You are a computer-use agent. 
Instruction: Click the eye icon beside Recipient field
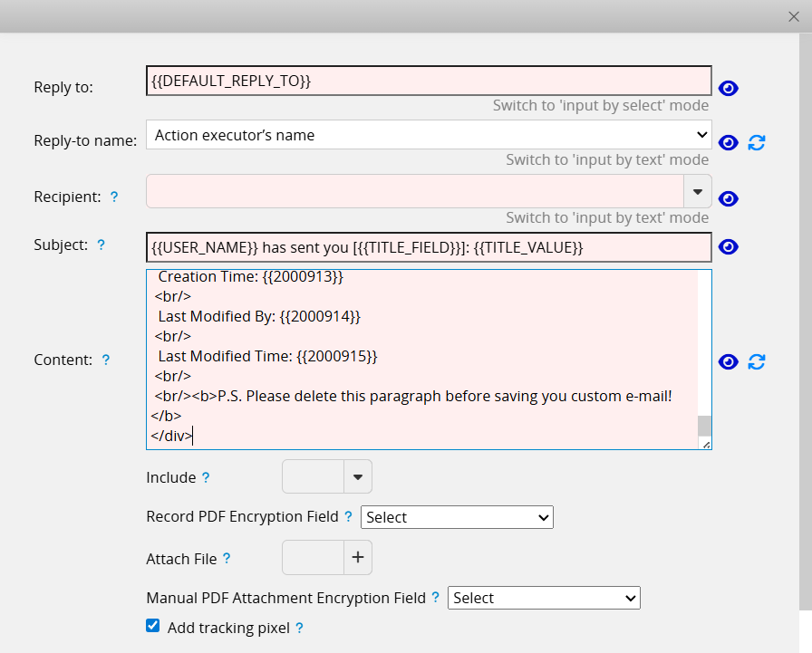(728, 199)
